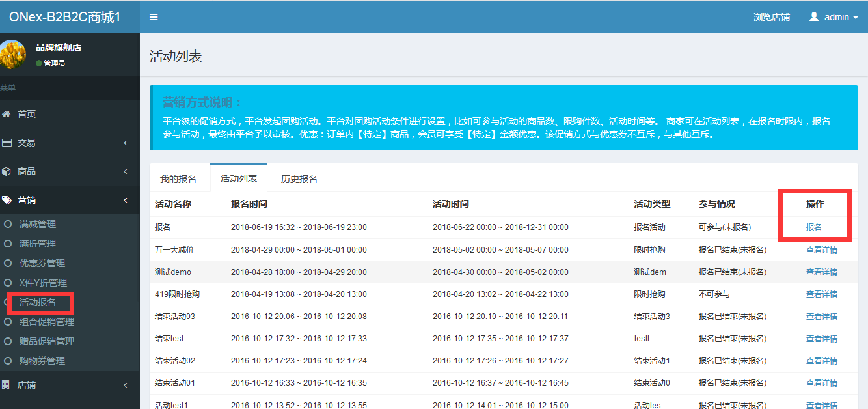Open 首页 in the sidebar
The width and height of the screenshot is (868, 409).
(x=27, y=114)
